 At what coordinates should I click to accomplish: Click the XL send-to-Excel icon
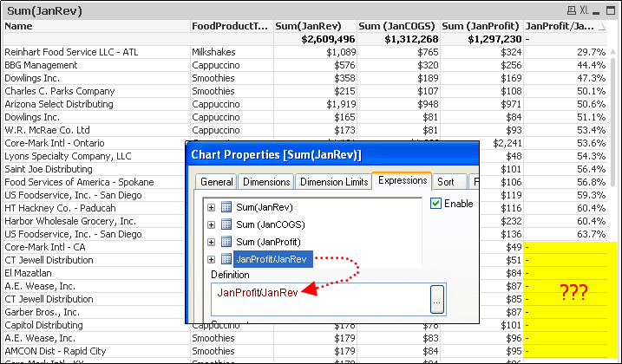583,10
